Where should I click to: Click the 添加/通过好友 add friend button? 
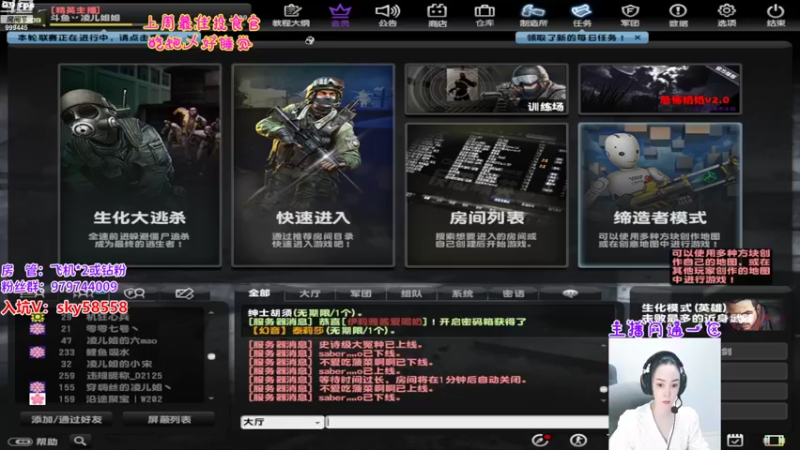(x=66, y=419)
